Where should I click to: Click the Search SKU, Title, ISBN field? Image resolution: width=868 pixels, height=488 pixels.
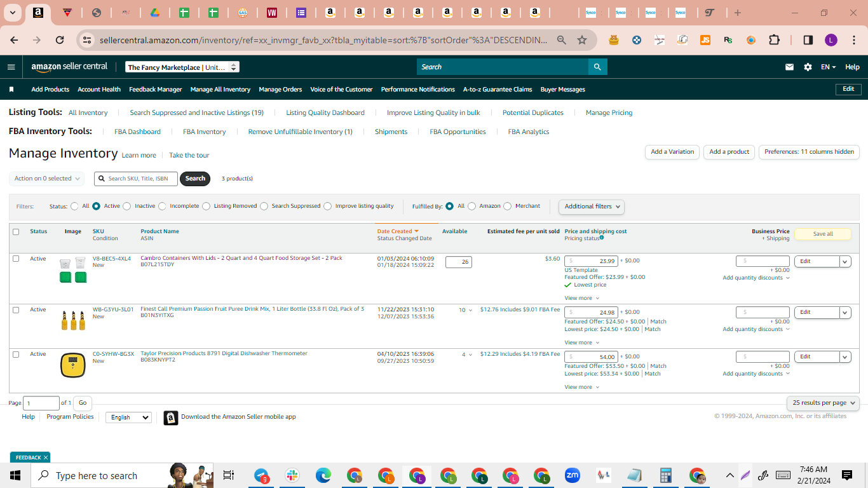136,179
